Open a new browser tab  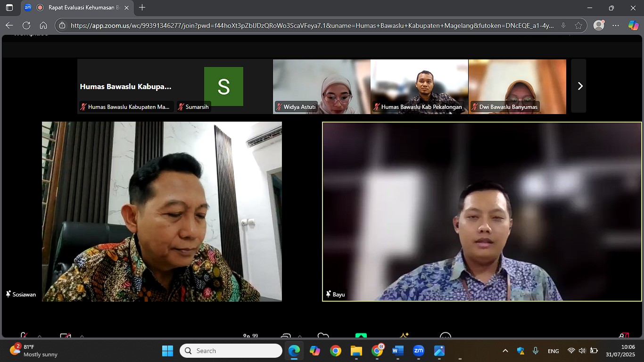coord(142,8)
